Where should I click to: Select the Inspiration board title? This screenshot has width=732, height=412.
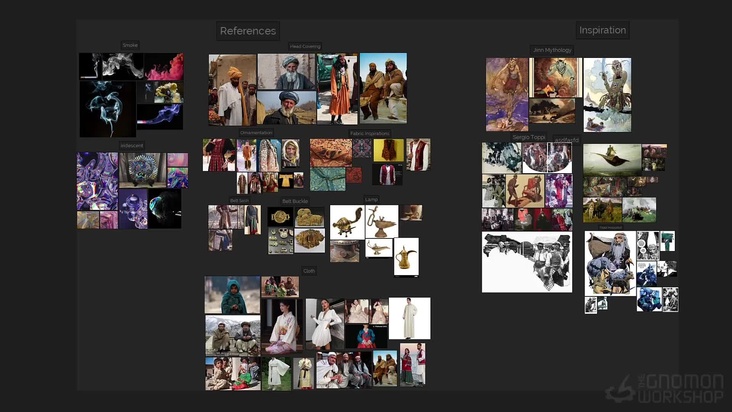coord(602,30)
